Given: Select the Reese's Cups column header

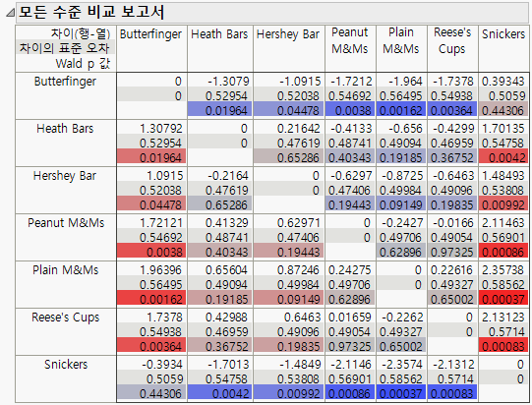Looking at the screenshot, I should tap(452, 40).
